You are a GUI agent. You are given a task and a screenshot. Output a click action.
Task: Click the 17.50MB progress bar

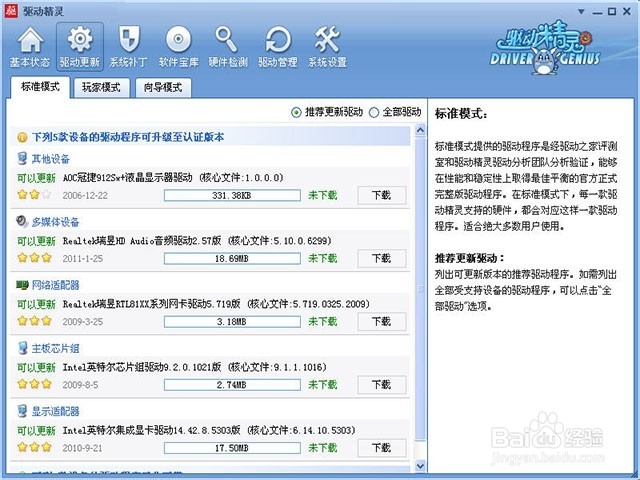tap(232, 448)
